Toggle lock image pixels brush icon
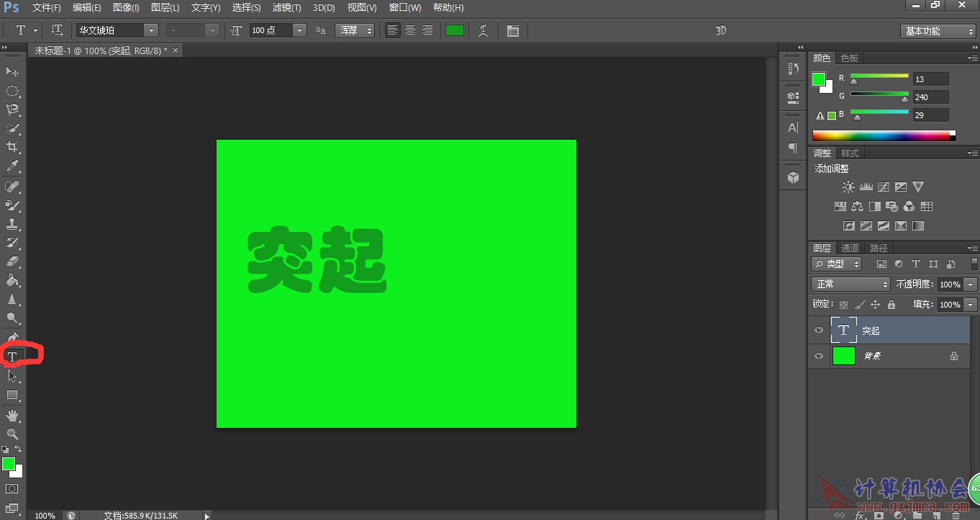Viewport: 980px width, 520px height. (x=859, y=305)
